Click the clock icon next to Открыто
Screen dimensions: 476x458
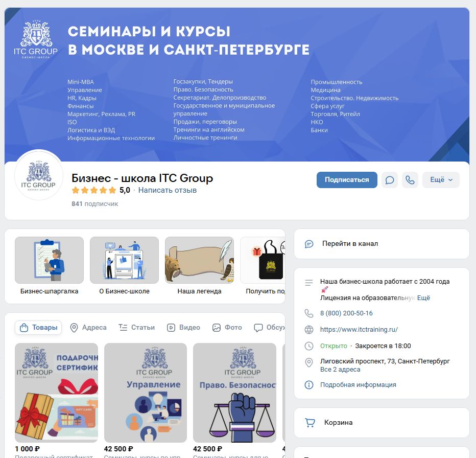(x=308, y=346)
